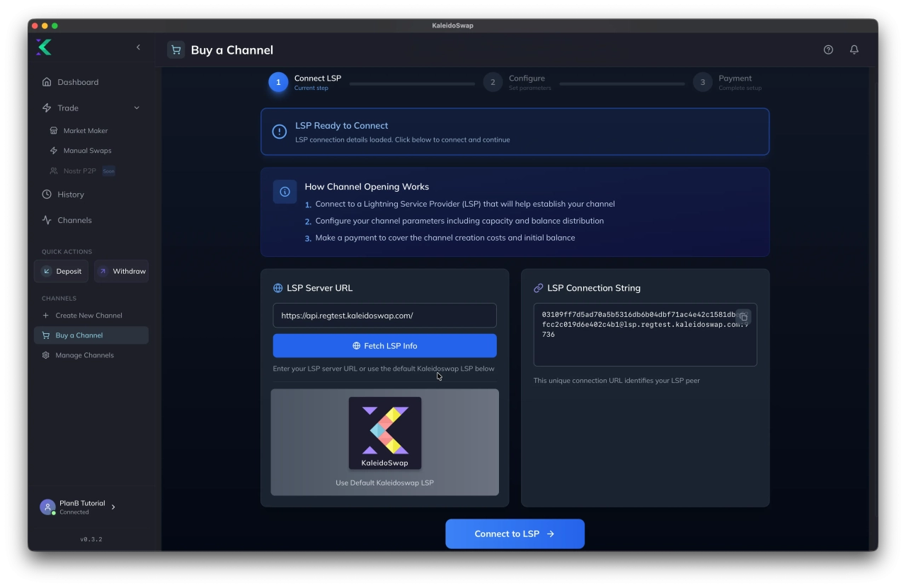This screenshot has width=906, height=588.
Task: Click Connect to LSP button
Action: 515,534
